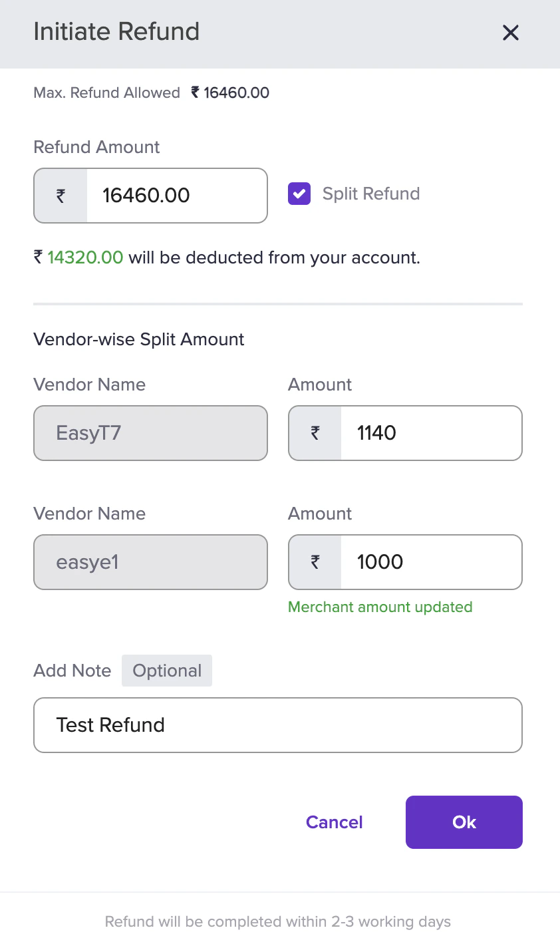Screen dimensions: 560x946
Task: Click the Vendor-wise Split Amount heading
Action: click(138, 339)
